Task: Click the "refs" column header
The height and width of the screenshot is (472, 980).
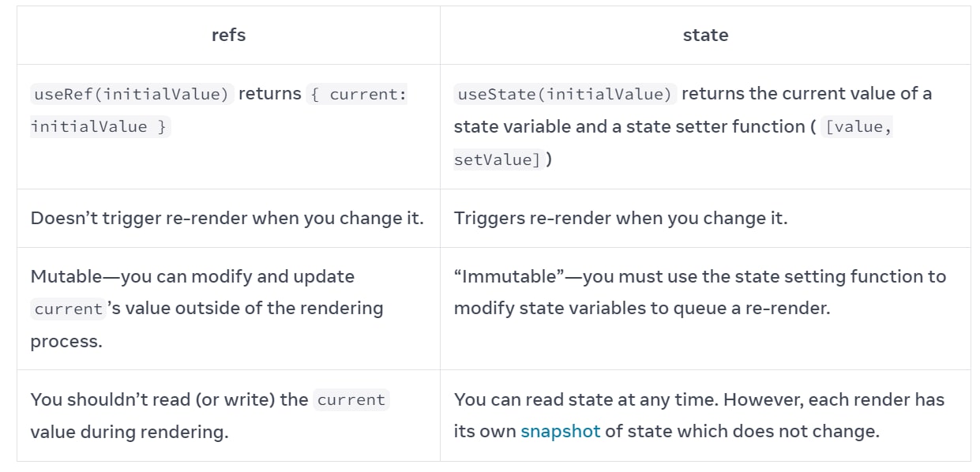Action: (228, 35)
